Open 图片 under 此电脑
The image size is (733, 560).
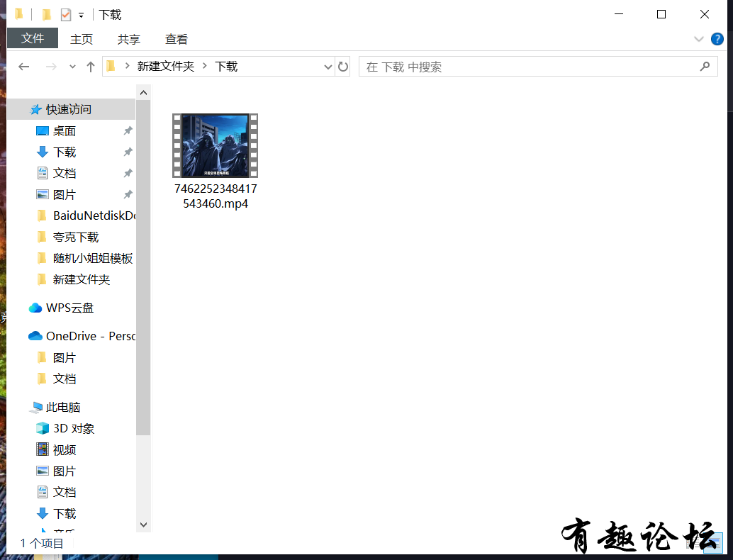point(65,471)
